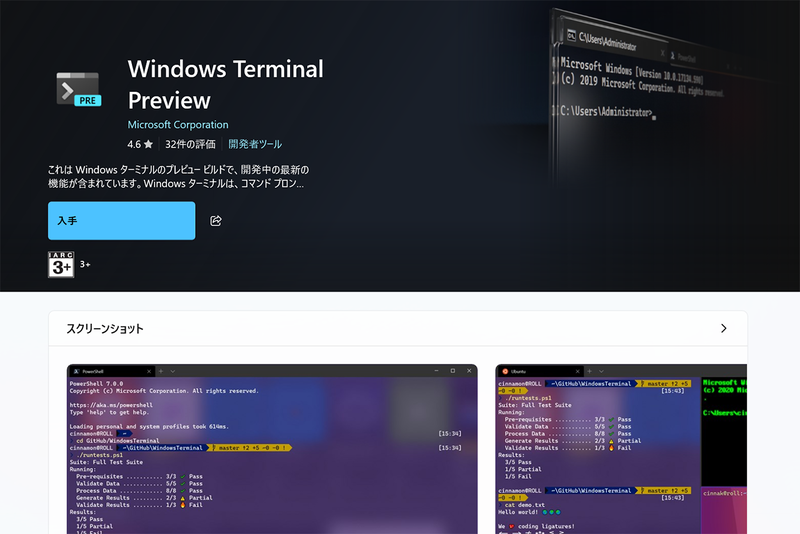Click the app description text starting これは Windows

tap(179, 176)
